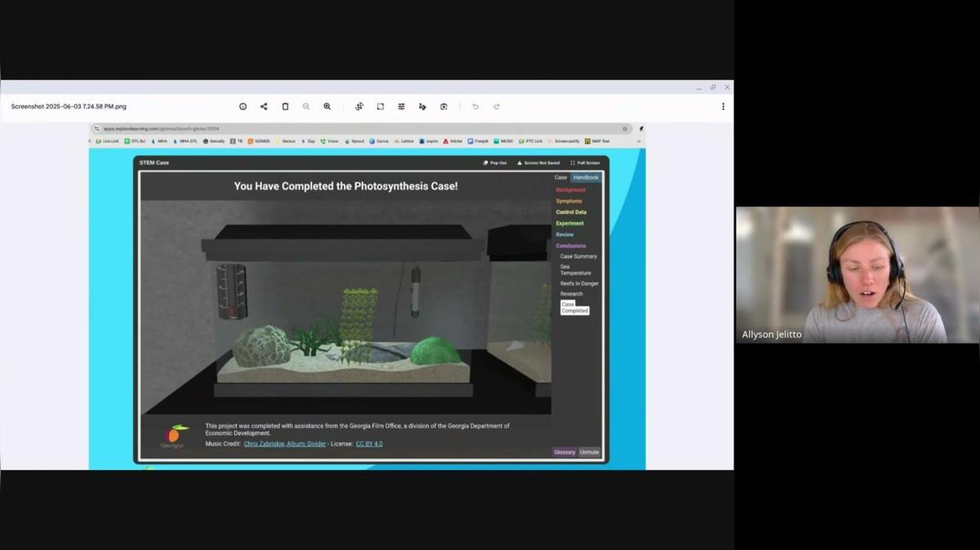Zoom in with the magnifier icon
Screen dimensions: 980x550
[327, 106]
